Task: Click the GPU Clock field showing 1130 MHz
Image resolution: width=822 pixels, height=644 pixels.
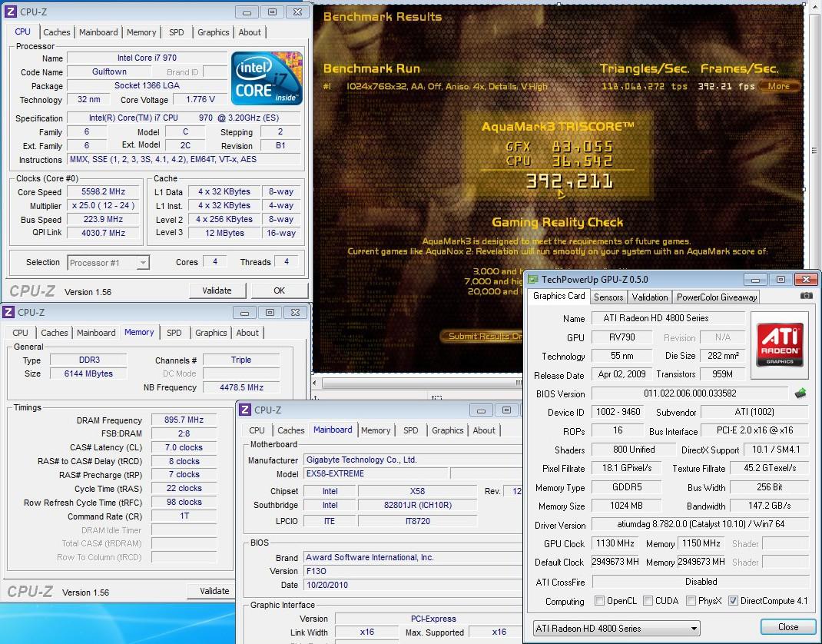Action: (x=615, y=543)
